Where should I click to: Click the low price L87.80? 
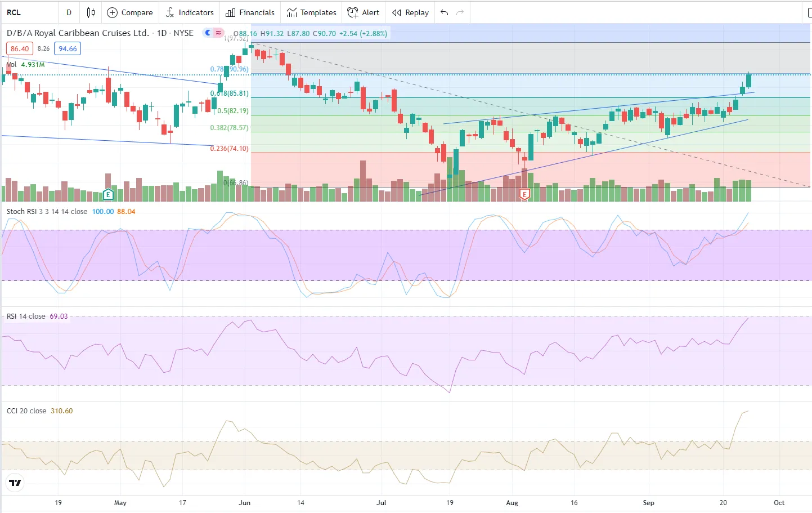point(298,34)
